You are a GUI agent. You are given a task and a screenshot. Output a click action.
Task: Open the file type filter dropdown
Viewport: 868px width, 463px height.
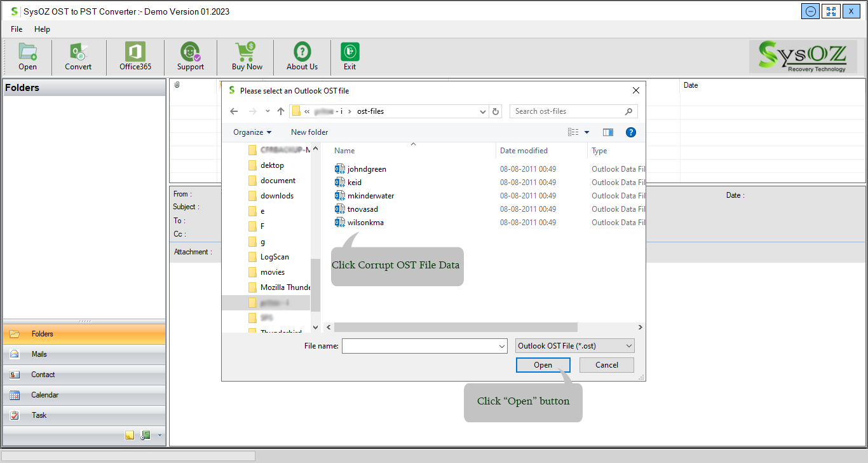coord(574,346)
